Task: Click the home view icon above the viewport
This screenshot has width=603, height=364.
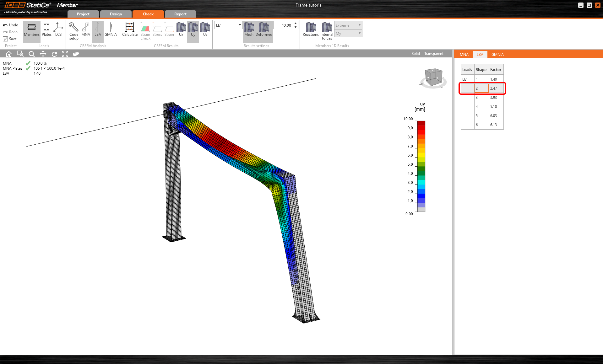Action: 8,54
